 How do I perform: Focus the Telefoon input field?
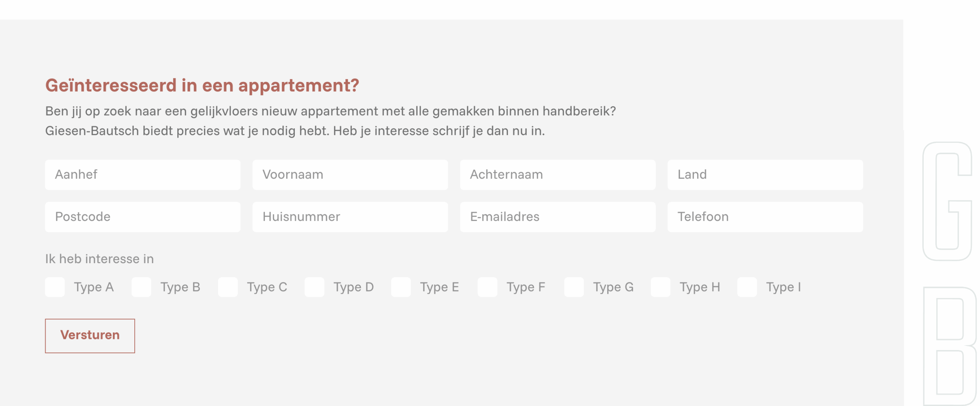765,217
